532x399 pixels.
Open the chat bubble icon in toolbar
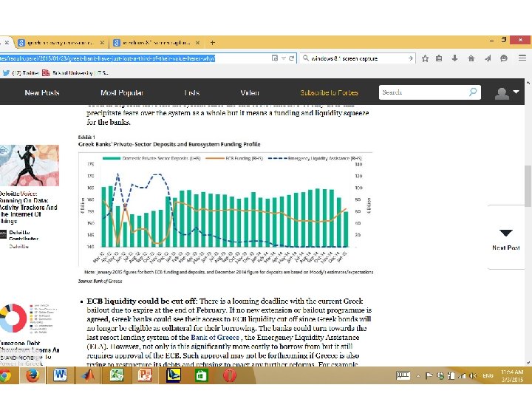tap(504, 58)
